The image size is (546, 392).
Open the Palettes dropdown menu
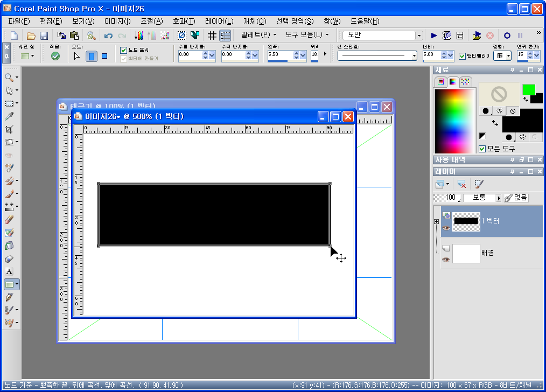(x=258, y=35)
